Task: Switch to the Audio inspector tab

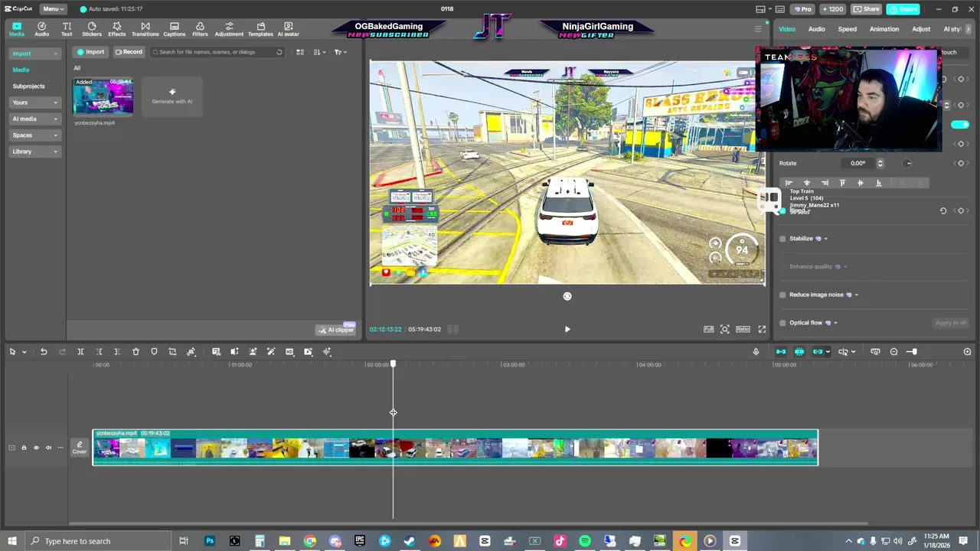Action: [x=817, y=29]
